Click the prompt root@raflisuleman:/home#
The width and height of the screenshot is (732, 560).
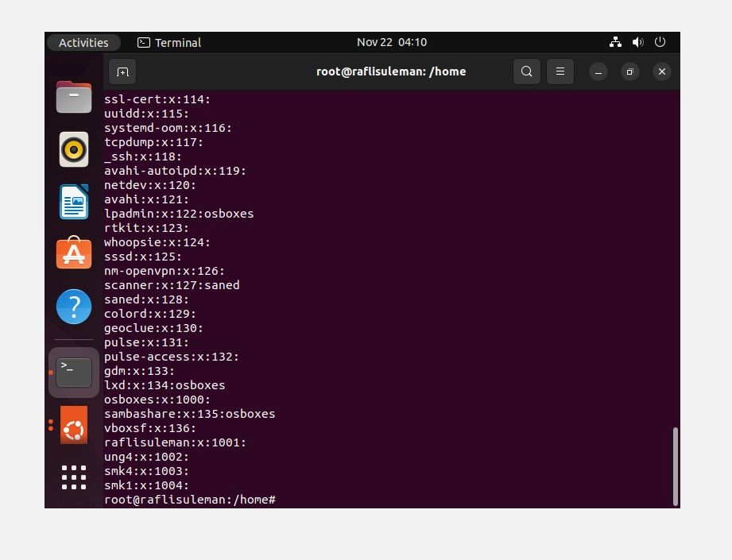189,500
